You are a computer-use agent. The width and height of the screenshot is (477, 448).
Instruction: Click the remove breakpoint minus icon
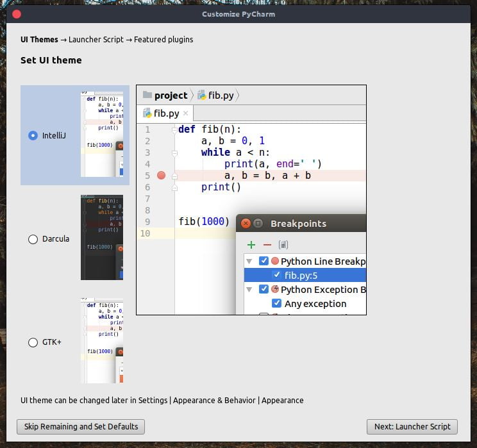(267, 245)
